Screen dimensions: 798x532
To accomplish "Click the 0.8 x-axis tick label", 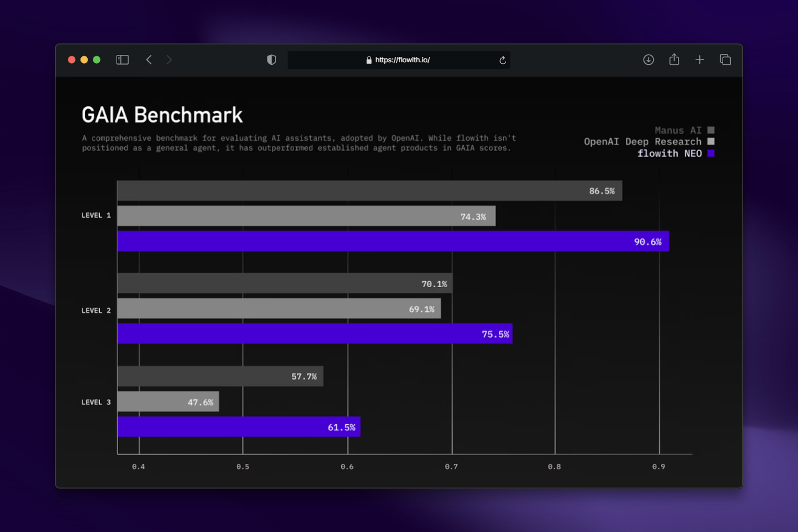I will click(555, 467).
